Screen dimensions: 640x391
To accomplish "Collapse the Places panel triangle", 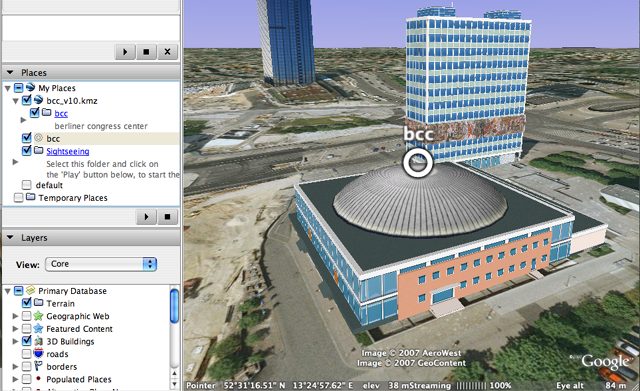I will tap(10, 73).
